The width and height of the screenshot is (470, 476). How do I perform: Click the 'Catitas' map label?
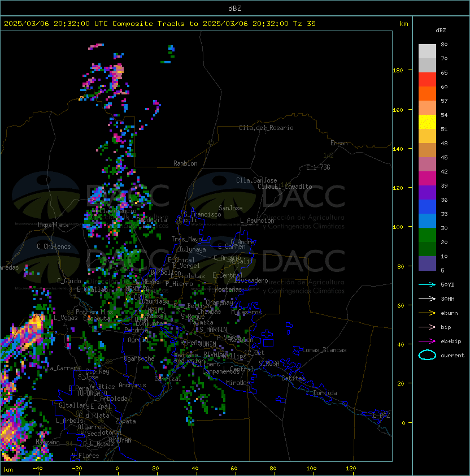point(293,378)
